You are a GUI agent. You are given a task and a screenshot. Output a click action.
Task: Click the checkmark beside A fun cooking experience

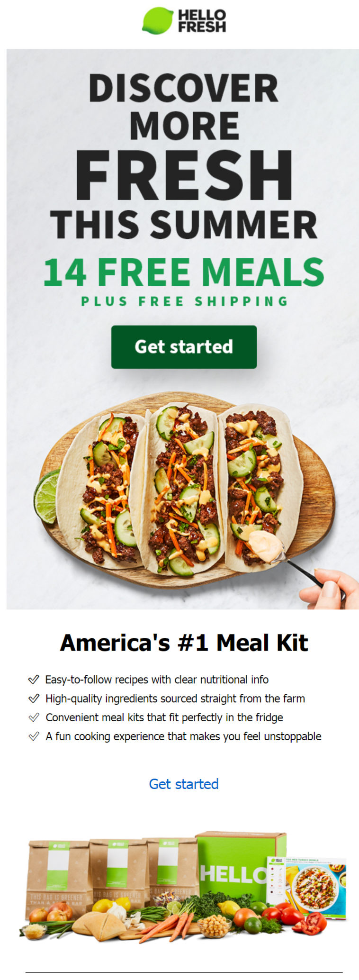click(x=34, y=736)
